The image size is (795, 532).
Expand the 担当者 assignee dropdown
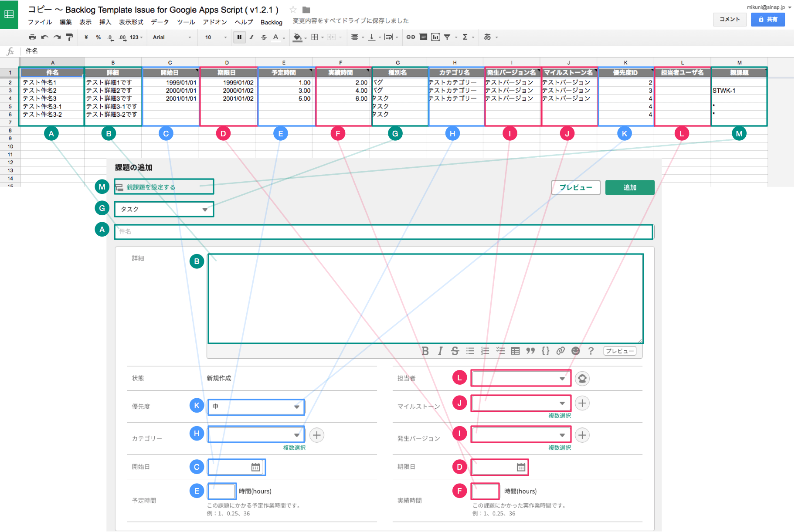point(521,378)
